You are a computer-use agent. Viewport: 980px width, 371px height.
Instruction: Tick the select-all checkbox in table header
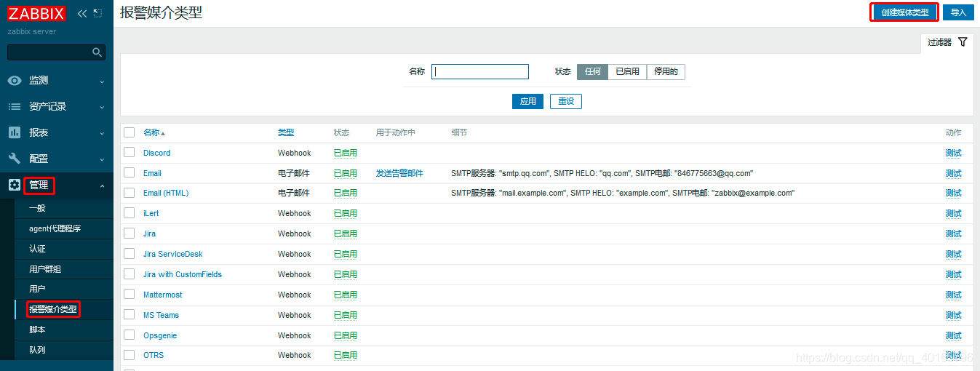point(130,132)
